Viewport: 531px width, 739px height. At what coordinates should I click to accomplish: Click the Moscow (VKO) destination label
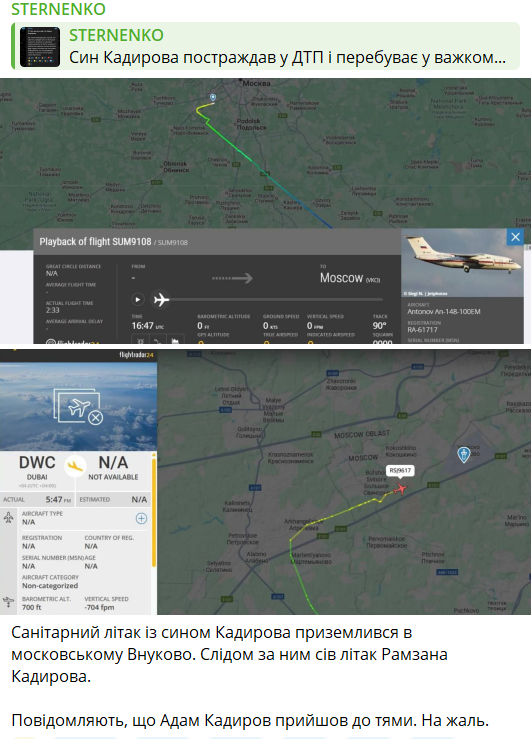tap(350, 278)
